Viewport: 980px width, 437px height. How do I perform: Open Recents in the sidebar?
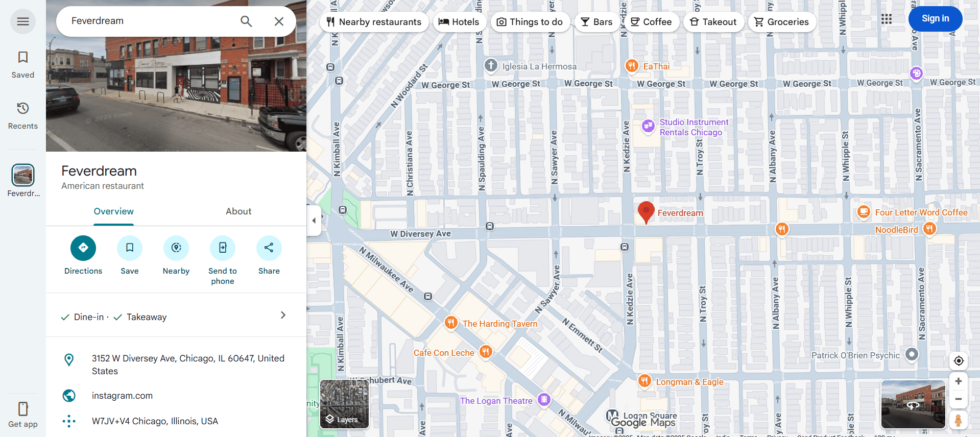[x=23, y=115]
